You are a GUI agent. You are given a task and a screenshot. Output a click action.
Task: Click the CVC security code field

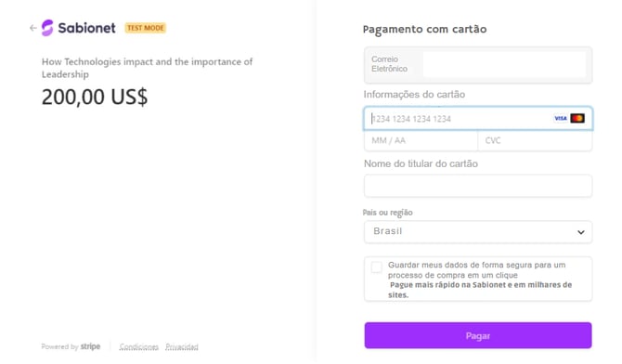(x=535, y=140)
